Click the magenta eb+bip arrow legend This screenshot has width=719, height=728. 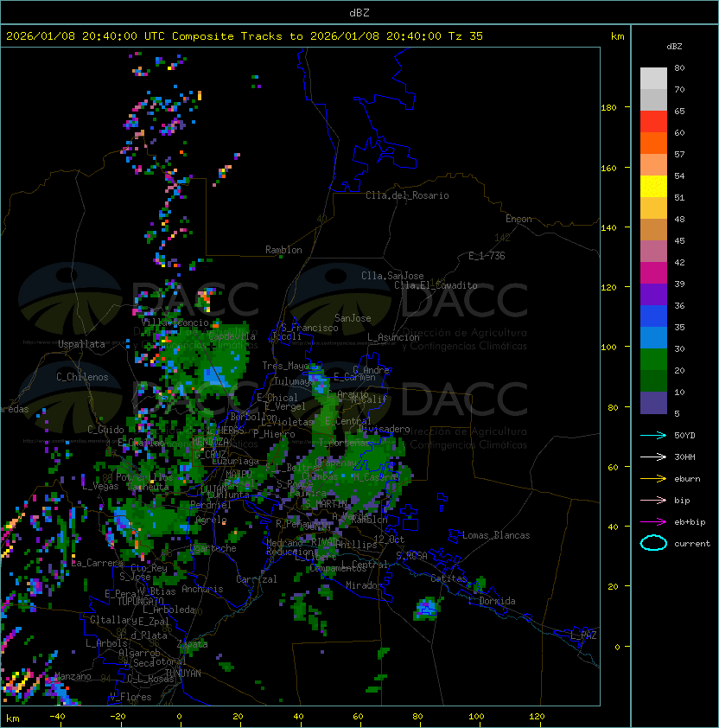click(653, 522)
